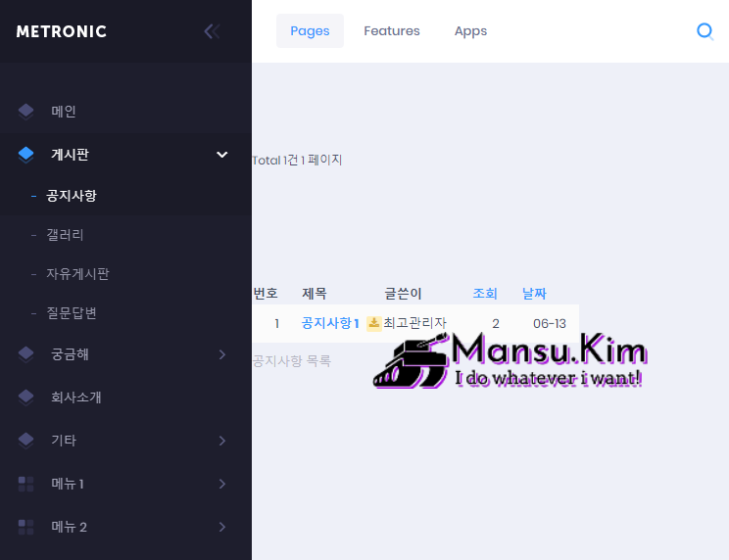Expand the 기타 submenu arrow
Viewport: 729px width, 560px height.
pos(222,441)
